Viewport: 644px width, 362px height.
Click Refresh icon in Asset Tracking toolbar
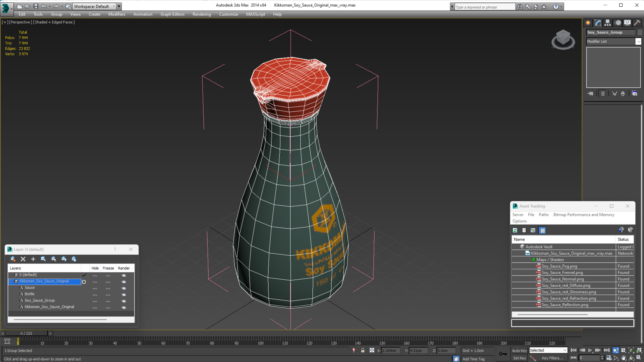515,230
